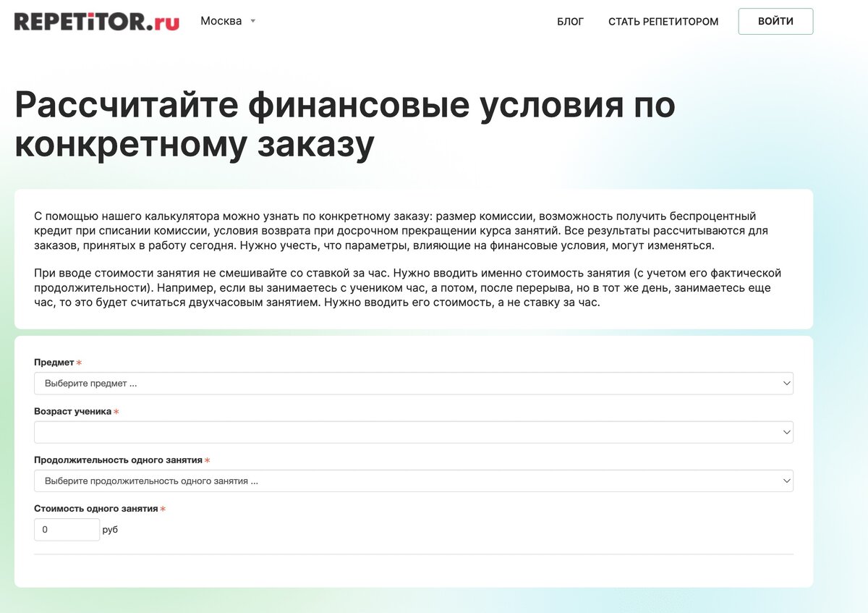
Task: Click the руб currency label
Action: click(x=110, y=530)
